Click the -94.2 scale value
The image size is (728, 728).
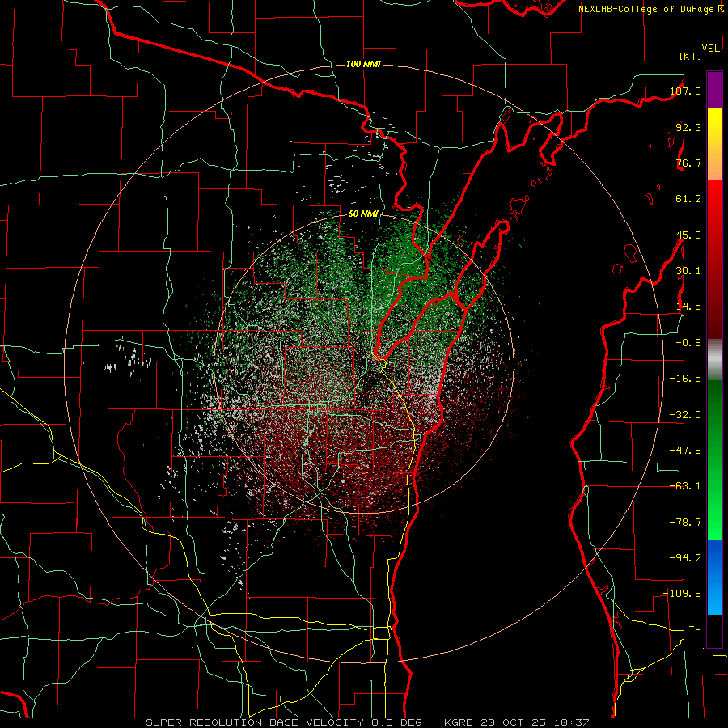(x=685, y=558)
